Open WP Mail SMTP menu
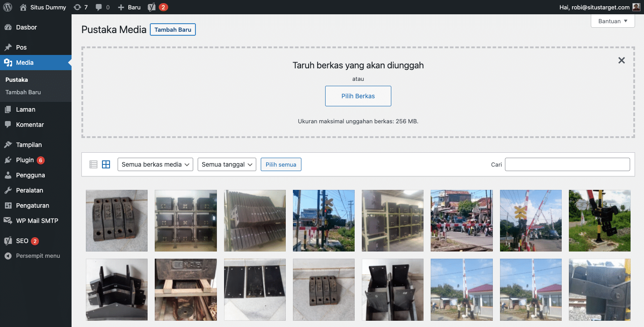The height and width of the screenshot is (327, 644). (36, 221)
